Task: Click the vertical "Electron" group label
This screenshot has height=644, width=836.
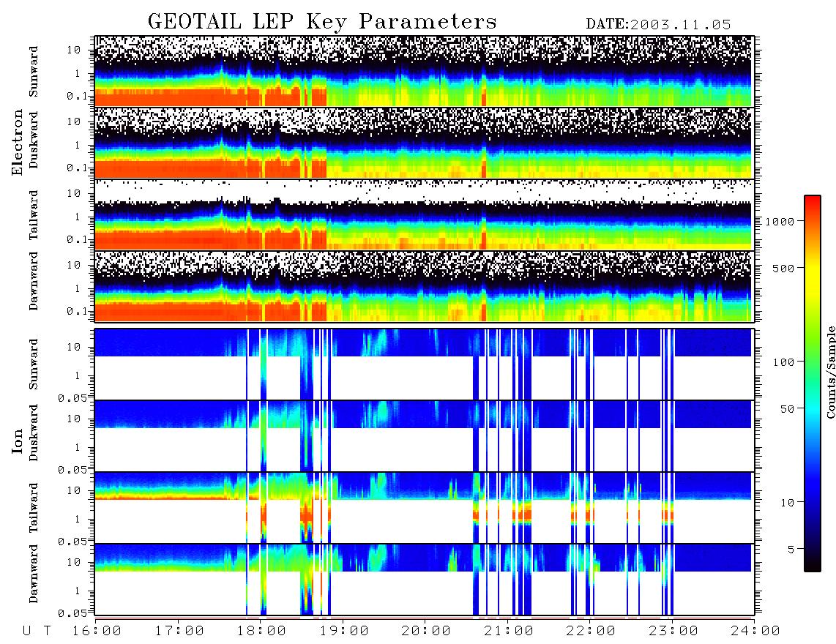Action: [18, 142]
